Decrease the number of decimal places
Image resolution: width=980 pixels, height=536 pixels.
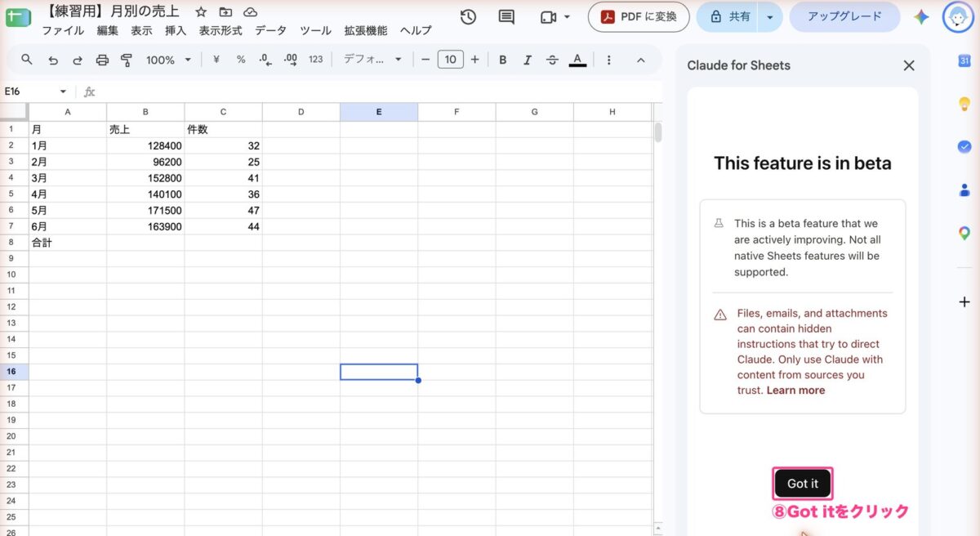pos(265,60)
